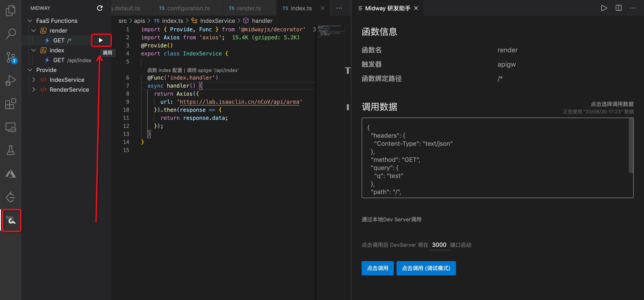Click the 点击调用 (调试模式) debug button

pyautogui.click(x=426, y=268)
